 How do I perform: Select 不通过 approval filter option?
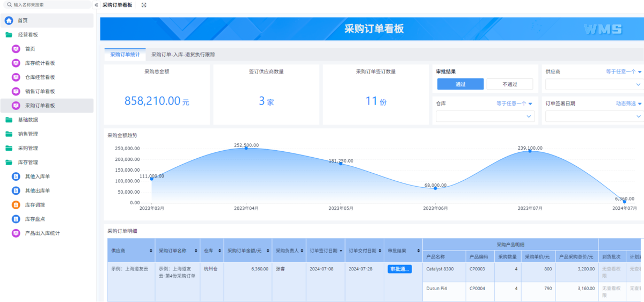[509, 84]
